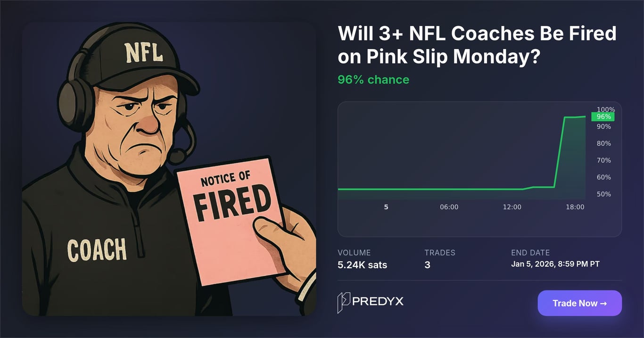This screenshot has width=644, height=338.
Task: Click the 06:00 time axis label
Action: (449, 207)
